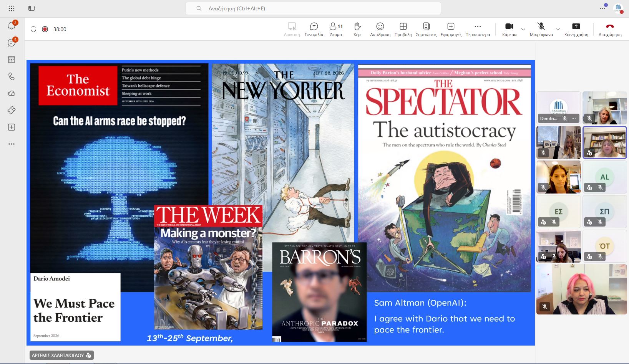629x364 pixels.
Task: Open the Περισσότερα more actions menu
Action: tap(478, 29)
